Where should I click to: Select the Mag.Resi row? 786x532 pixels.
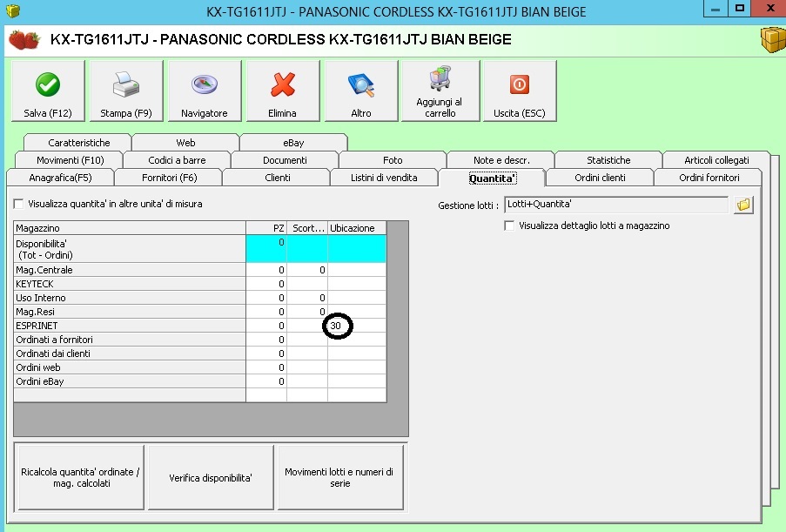coord(200,312)
